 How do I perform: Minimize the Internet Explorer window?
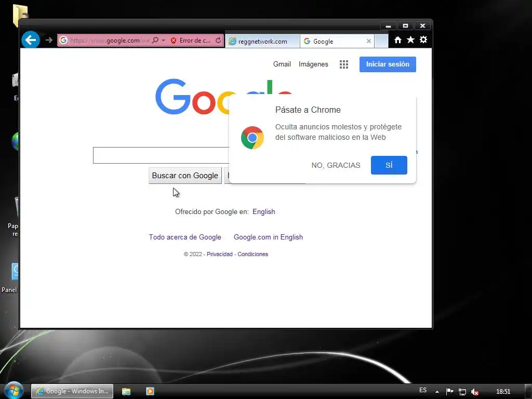click(388, 26)
